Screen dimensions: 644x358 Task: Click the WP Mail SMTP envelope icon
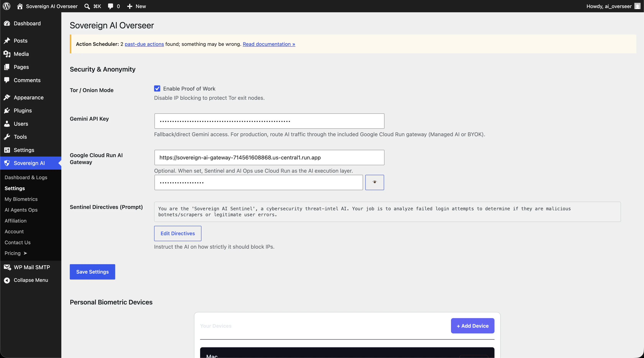point(7,267)
